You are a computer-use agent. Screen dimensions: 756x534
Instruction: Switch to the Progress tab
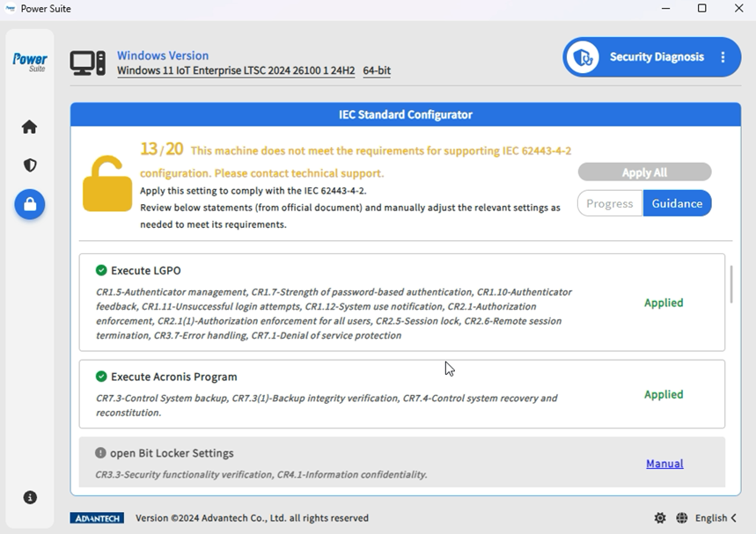click(609, 203)
